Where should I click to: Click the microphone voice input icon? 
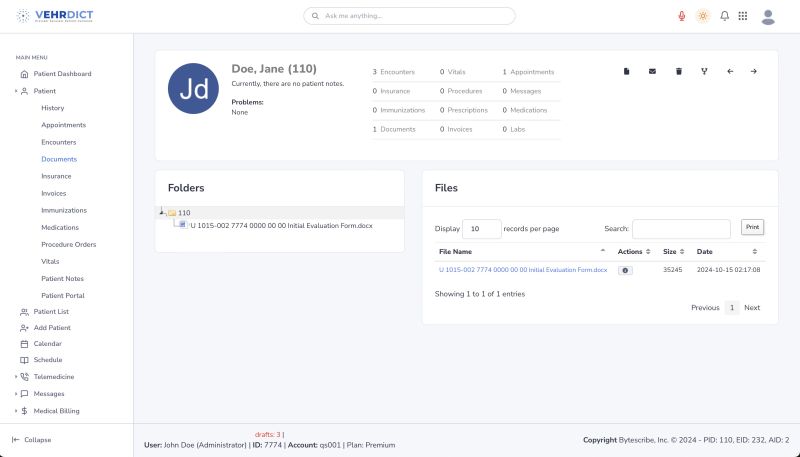coord(682,16)
